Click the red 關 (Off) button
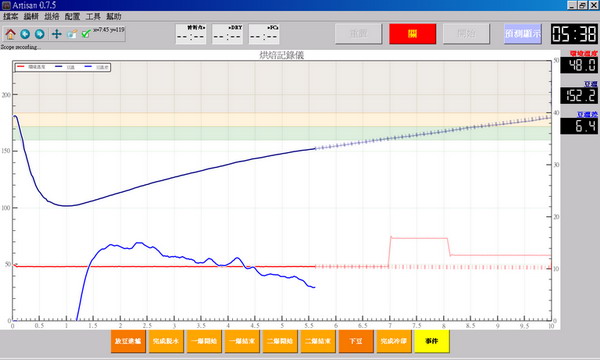The image size is (600, 360). coord(412,34)
